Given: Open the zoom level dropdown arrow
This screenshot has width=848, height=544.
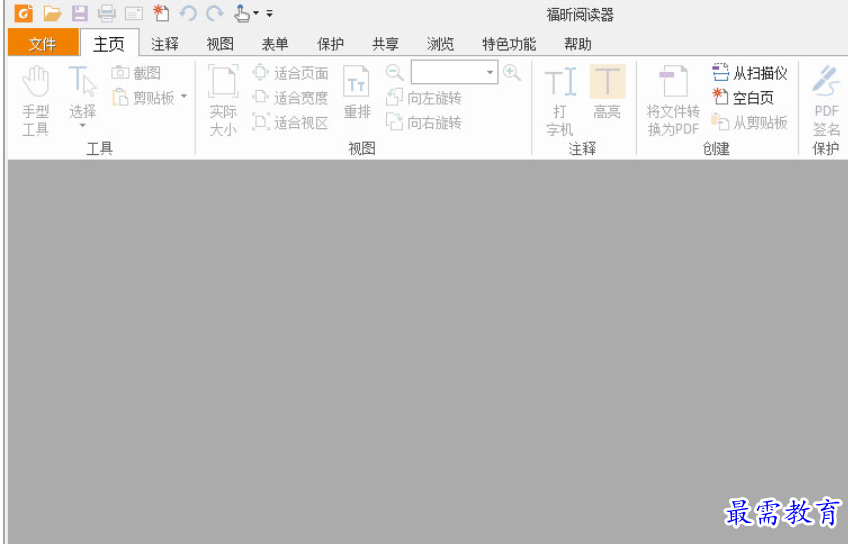Looking at the screenshot, I should [490, 72].
